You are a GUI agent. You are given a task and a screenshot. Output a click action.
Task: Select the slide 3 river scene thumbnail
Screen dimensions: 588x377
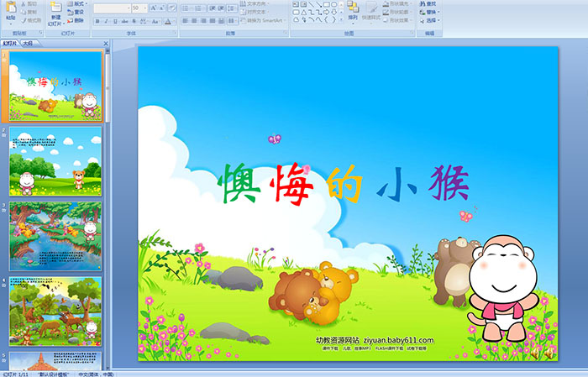[55, 236]
